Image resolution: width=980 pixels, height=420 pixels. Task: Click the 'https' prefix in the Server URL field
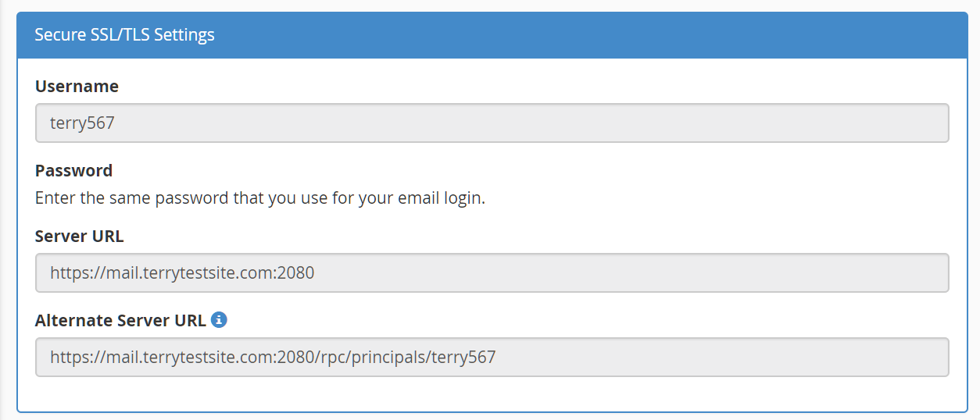pyautogui.click(x=66, y=273)
